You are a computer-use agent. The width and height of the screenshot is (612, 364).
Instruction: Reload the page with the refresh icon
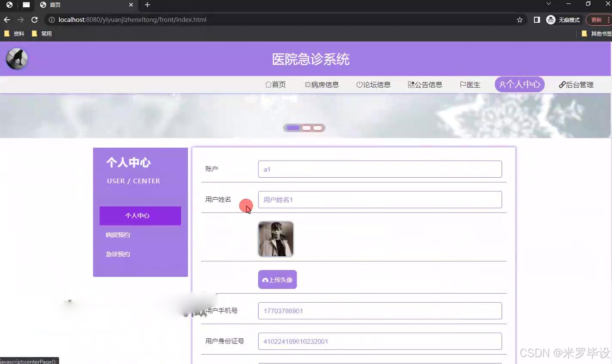tap(34, 19)
